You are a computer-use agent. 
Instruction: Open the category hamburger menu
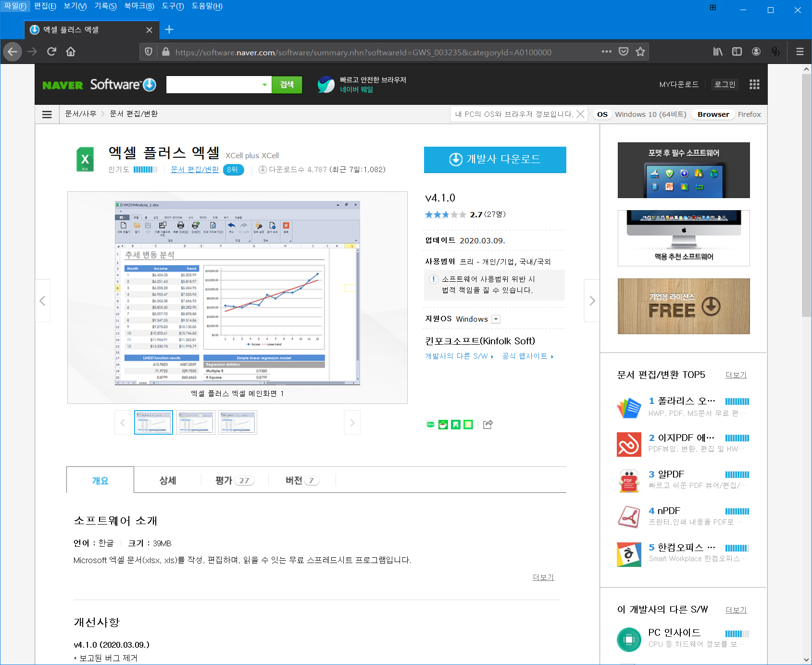coord(47,114)
